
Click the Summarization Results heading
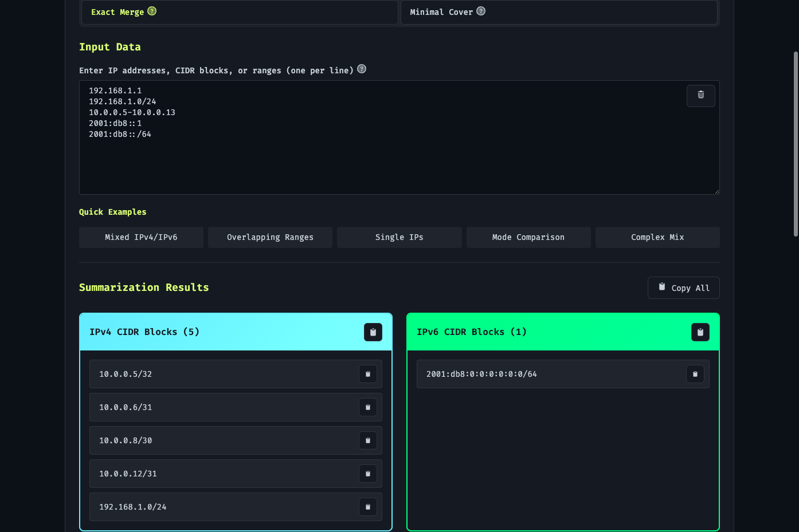[x=144, y=287]
